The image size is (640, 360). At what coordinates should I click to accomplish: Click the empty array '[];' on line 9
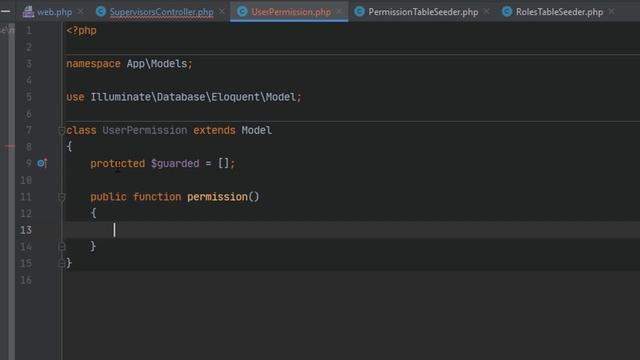(x=226, y=163)
